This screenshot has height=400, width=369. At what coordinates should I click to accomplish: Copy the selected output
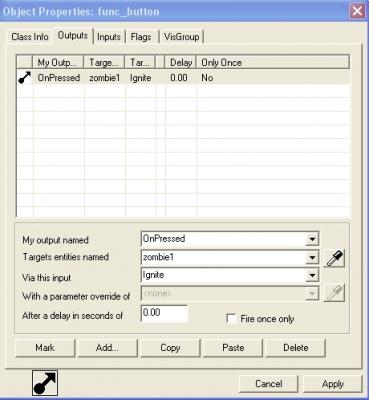[170, 348]
